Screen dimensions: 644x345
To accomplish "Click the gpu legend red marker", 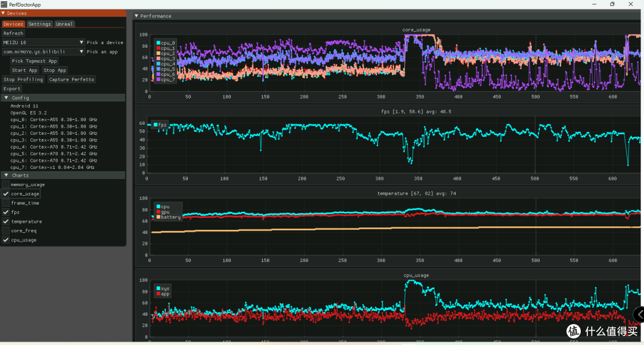I will click(159, 212).
